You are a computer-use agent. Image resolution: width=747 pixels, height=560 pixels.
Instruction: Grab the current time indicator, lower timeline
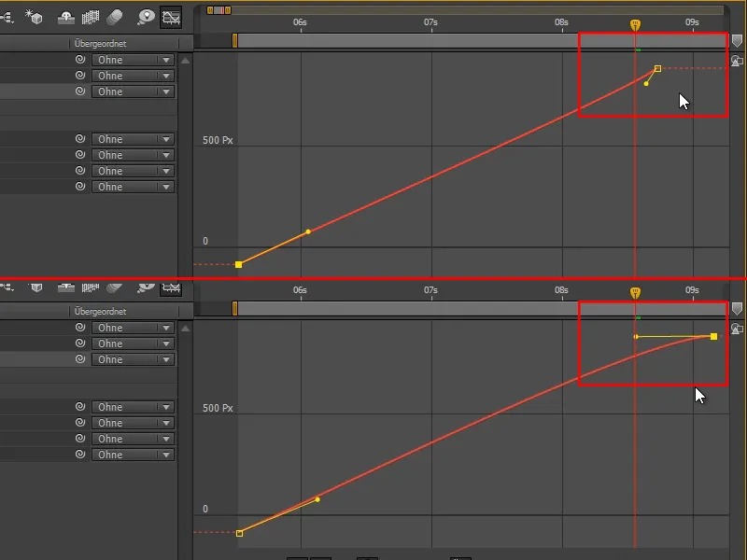[635, 293]
